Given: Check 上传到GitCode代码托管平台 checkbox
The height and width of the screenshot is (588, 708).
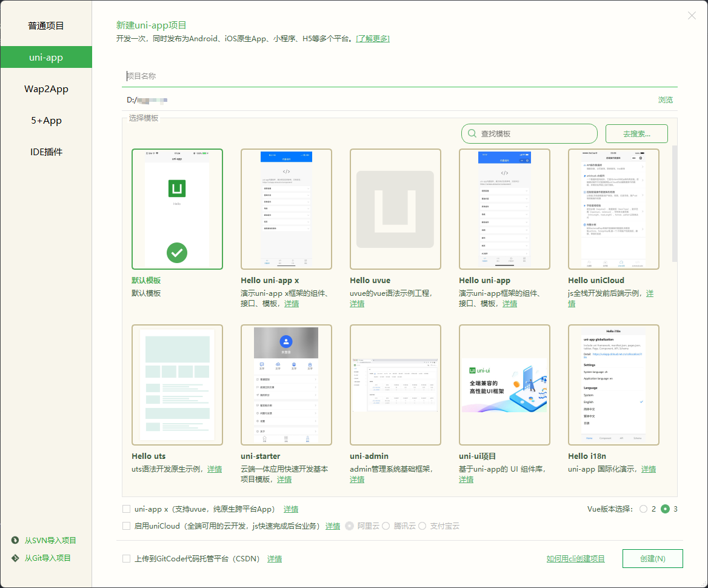Looking at the screenshot, I should [x=127, y=559].
